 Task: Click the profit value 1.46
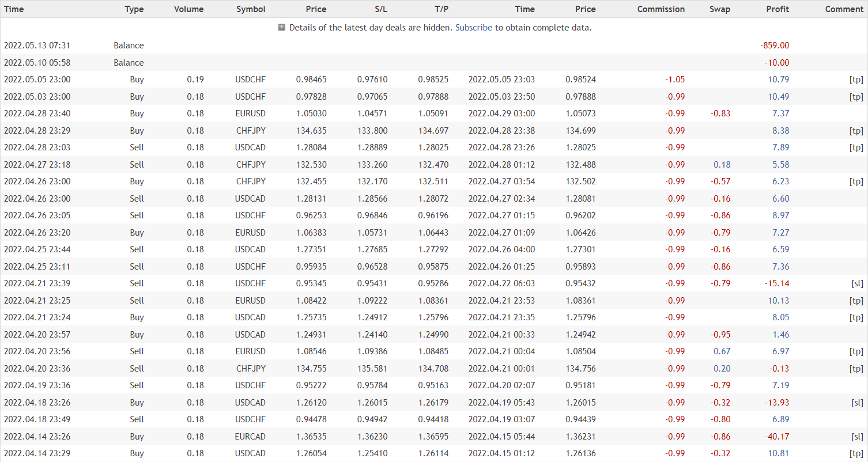(x=781, y=335)
